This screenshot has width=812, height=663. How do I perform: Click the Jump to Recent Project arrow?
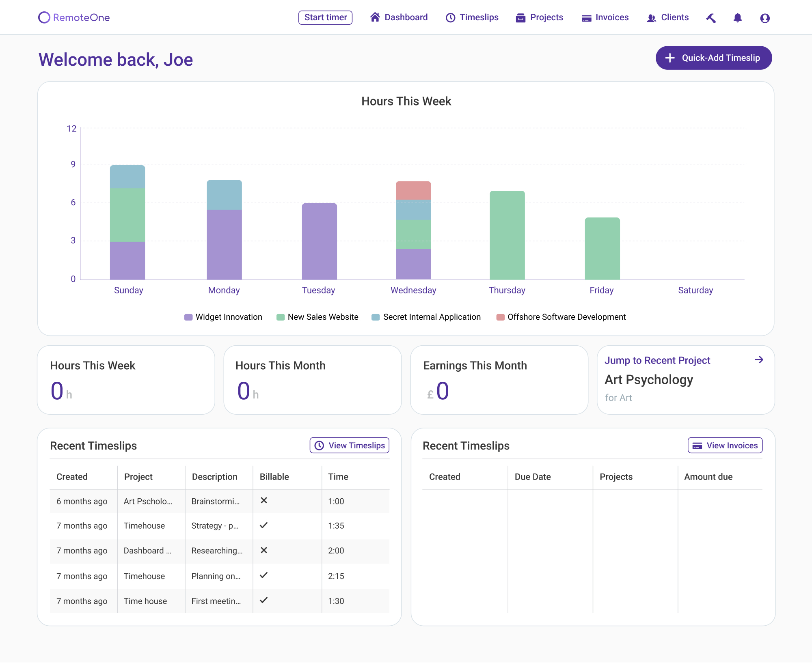pos(759,360)
